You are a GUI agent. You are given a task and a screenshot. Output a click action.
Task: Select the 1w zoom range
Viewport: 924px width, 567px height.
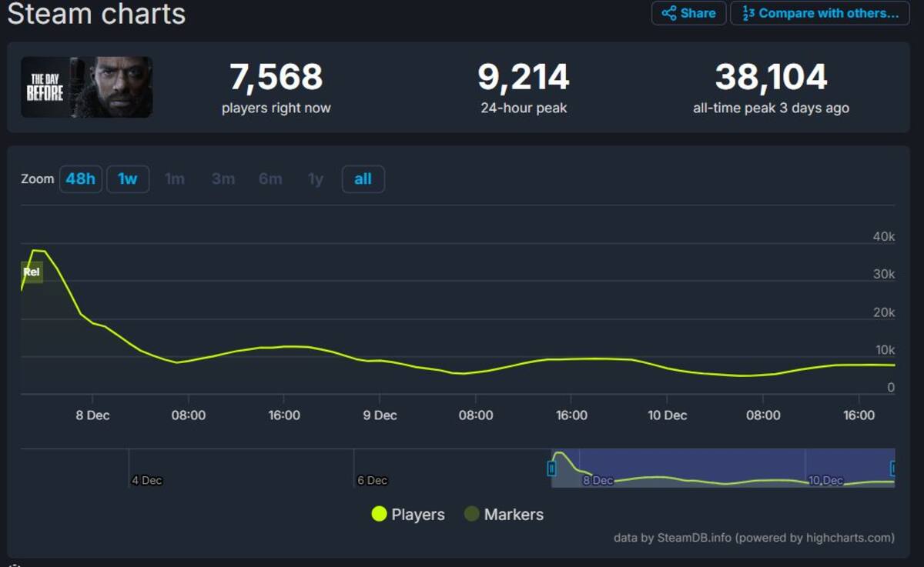click(128, 179)
